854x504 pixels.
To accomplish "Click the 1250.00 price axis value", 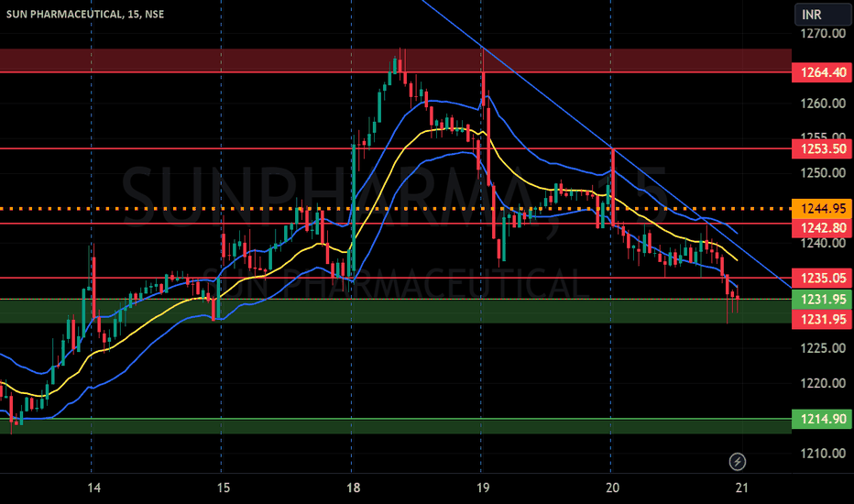I will [823, 173].
